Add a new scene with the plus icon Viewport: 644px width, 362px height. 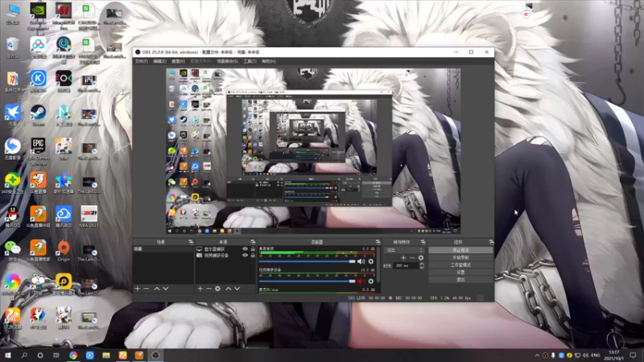(138, 289)
